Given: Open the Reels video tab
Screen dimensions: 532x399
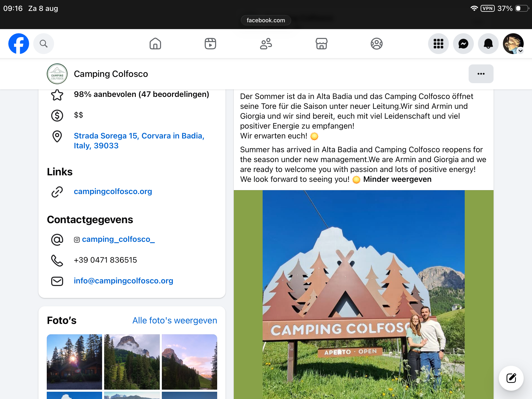Looking at the screenshot, I should (210, 44).
